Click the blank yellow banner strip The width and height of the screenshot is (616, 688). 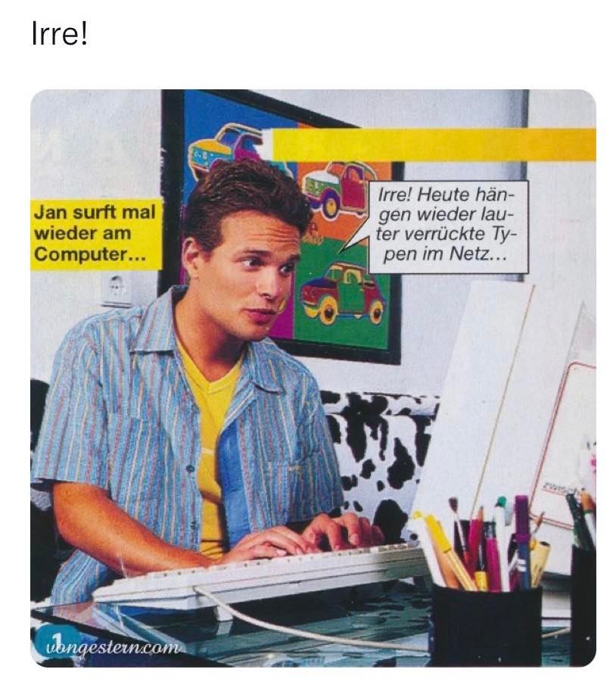(433, 145)
